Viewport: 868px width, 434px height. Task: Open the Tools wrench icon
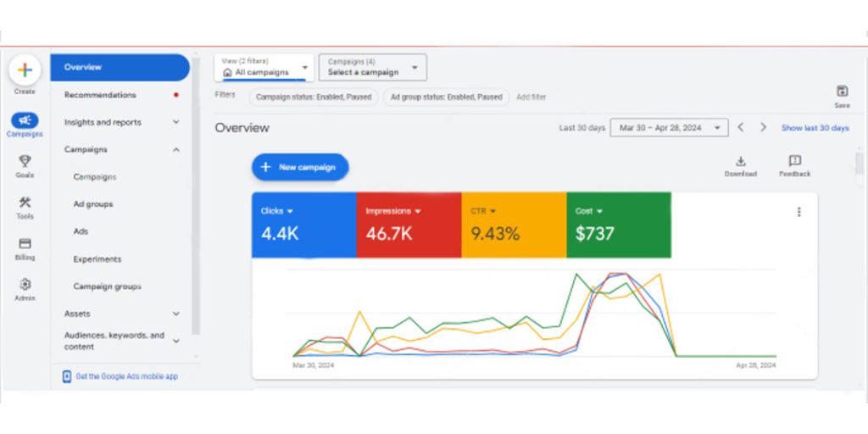point(25,203)
